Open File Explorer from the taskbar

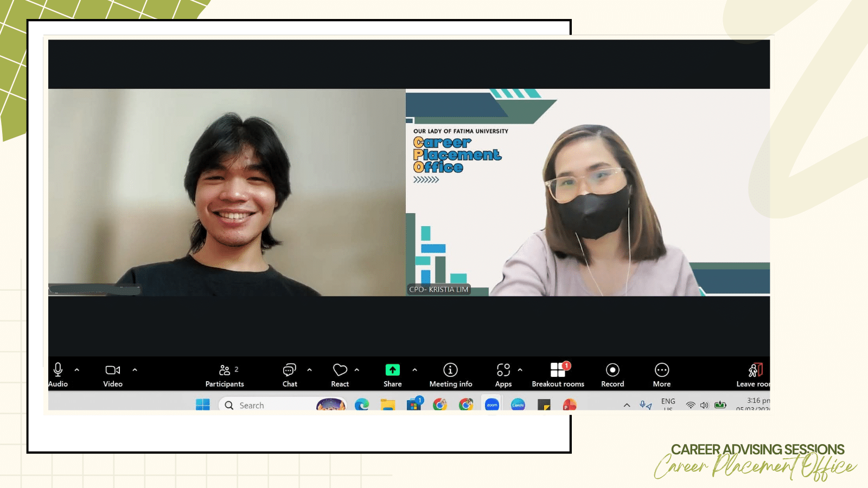[388, 404]
